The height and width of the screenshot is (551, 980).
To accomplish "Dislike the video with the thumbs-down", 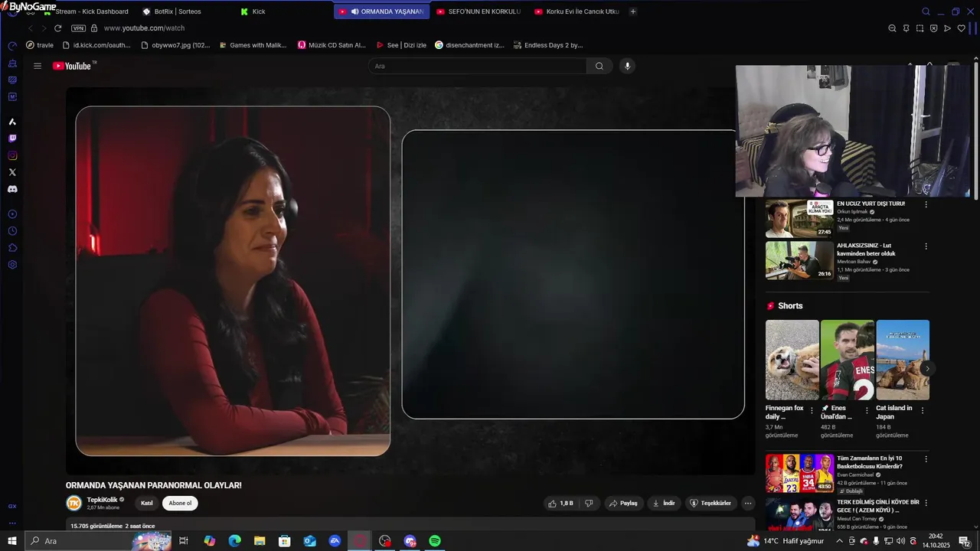I will (x=589, y=504).
